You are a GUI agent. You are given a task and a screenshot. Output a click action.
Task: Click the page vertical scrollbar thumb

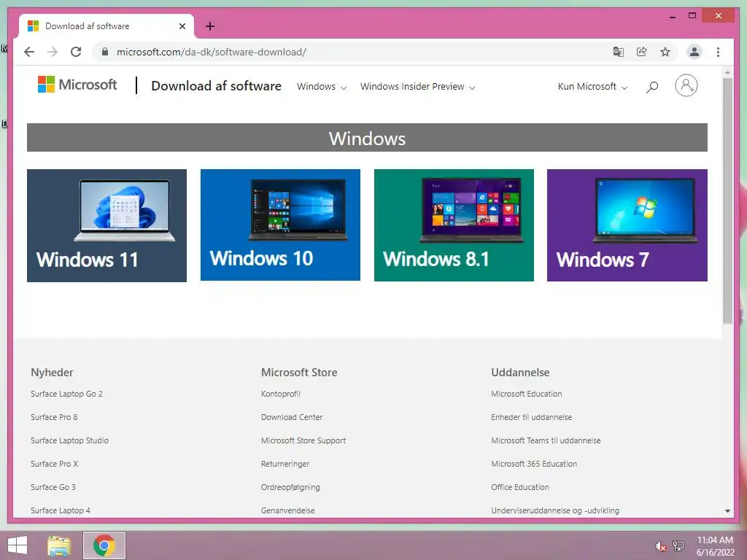click(x=727, y=201)
